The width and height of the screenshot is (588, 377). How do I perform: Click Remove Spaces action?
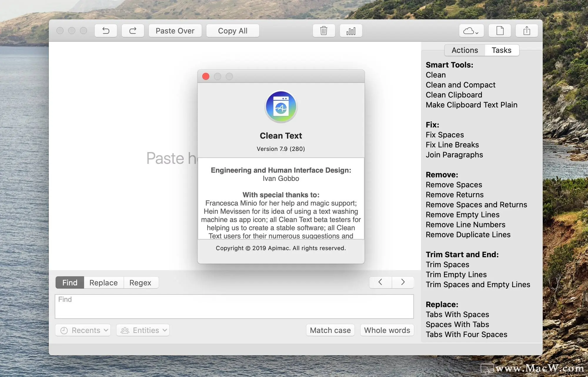[454, 185]
